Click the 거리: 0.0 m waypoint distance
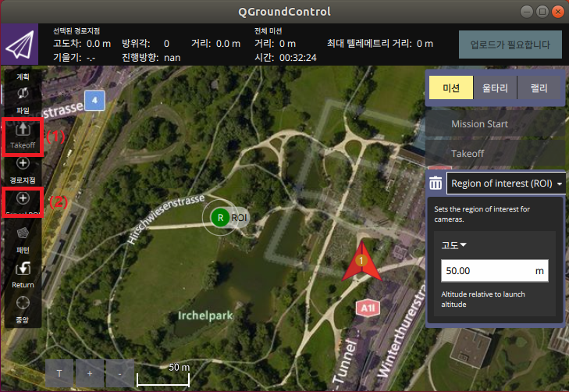The height and width of the screenshot is (392, 569). (x=216, y=44)
